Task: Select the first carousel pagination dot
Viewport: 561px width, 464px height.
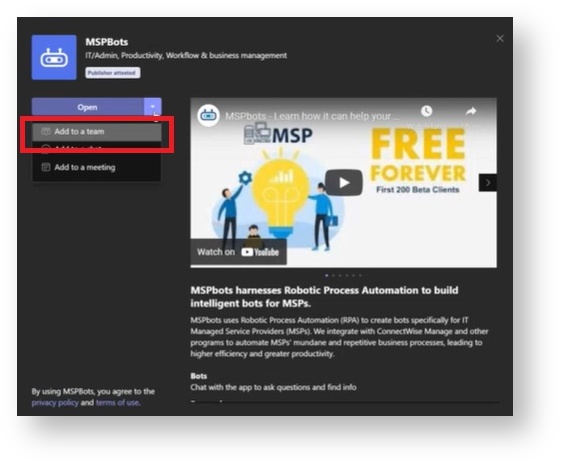Action: tap(327, 275)
